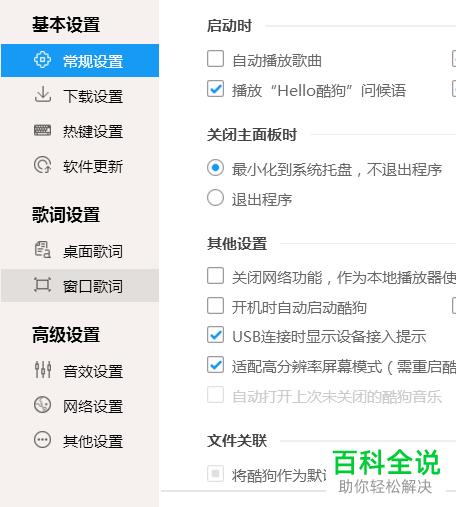The height and width of the screenshot is (507, 456).
Task: Click the 文件关联 group title
Action: pos(237,441)
